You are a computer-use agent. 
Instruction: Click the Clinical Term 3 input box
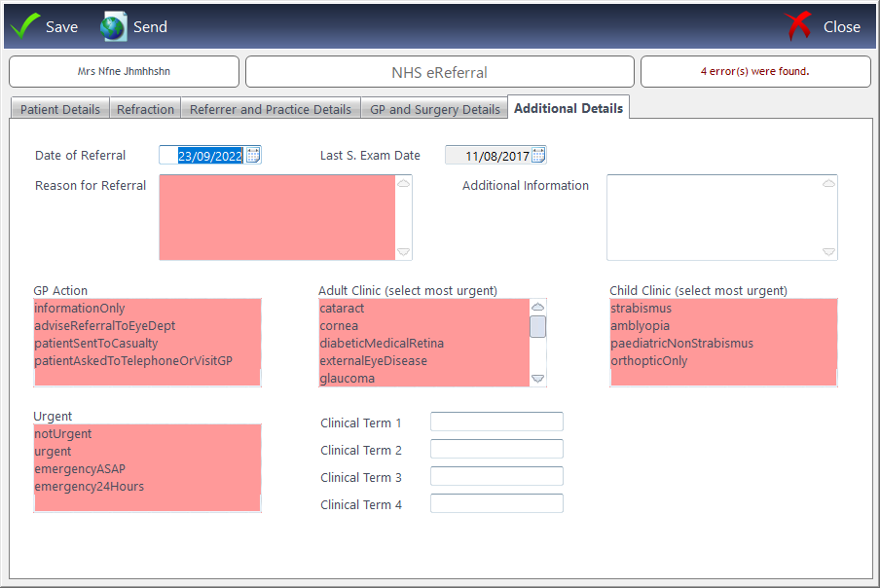496,476
